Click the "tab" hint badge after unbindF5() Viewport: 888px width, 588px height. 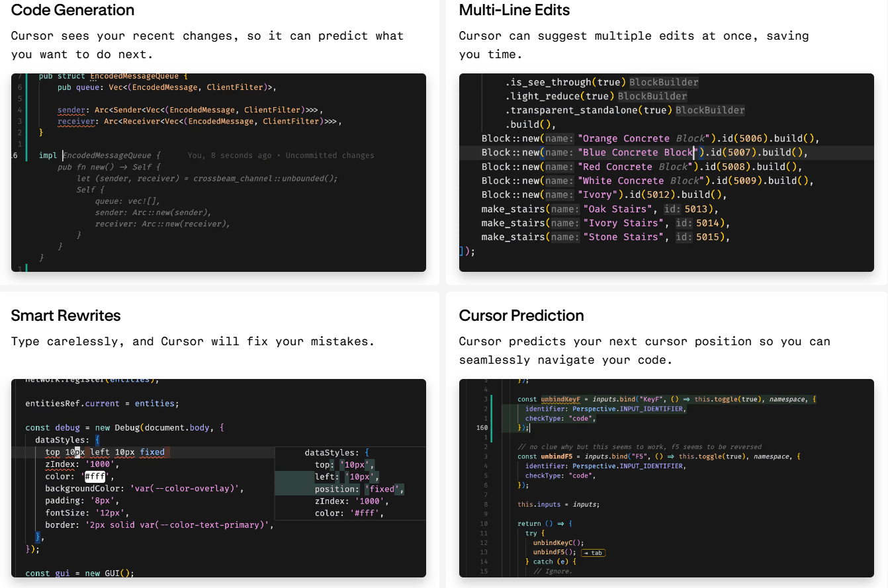tap(593, 552)
